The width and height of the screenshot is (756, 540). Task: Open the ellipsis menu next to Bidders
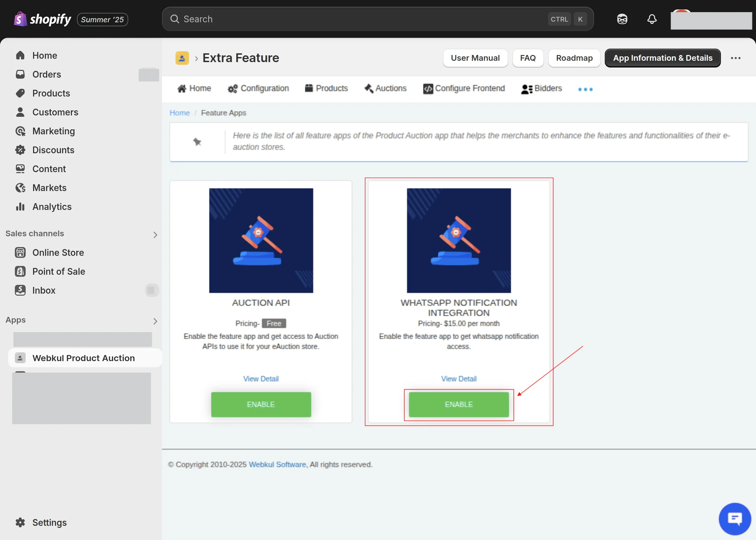pos(585,89)
